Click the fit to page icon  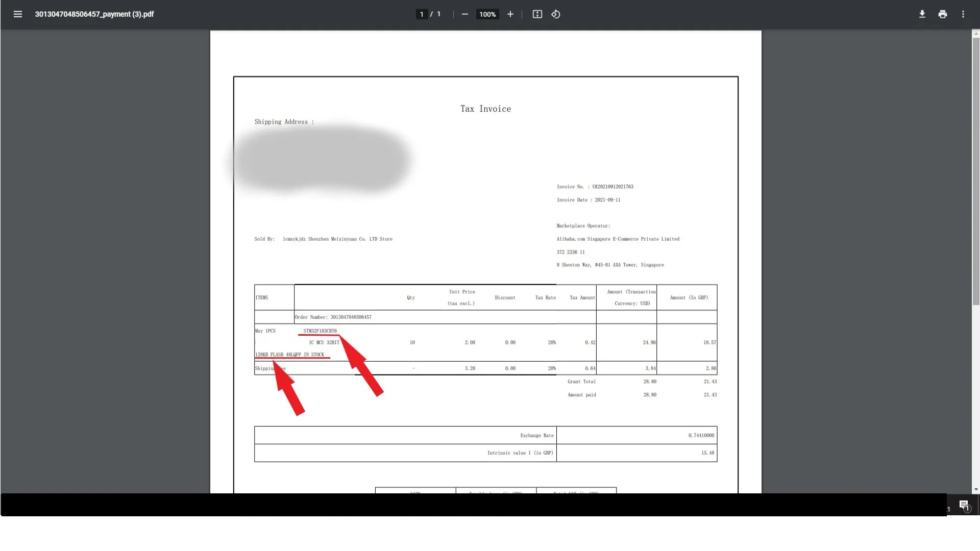pyautogui.click(x=537, y=14)
